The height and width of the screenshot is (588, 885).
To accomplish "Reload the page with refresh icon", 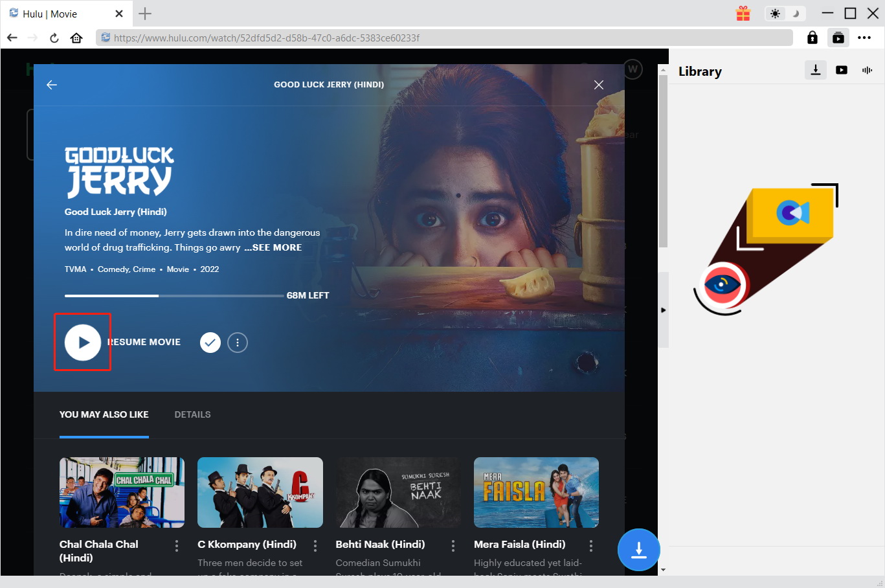I will point(54,38).
